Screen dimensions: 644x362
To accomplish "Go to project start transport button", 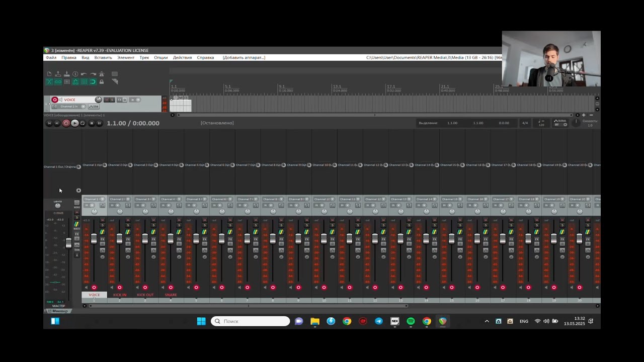I will point(49,123).
